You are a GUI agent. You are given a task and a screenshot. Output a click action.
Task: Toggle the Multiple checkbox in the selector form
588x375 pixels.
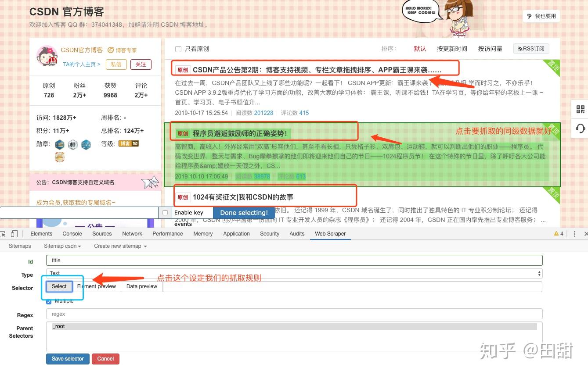[48, 301]
